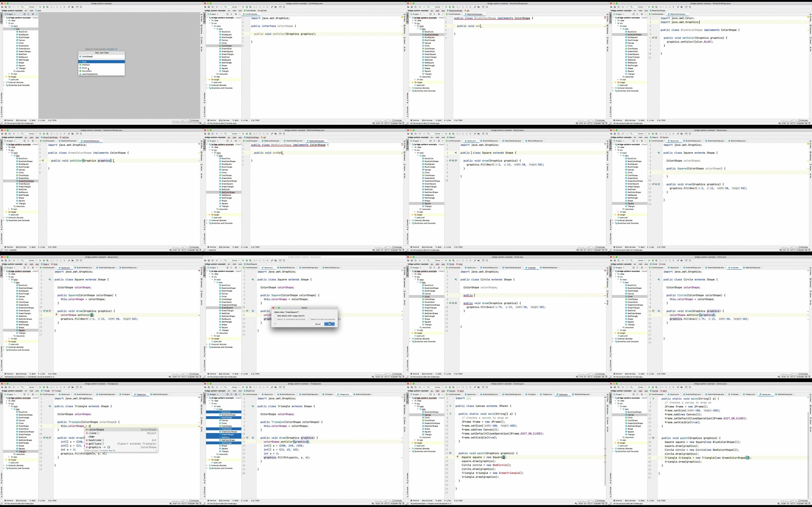Expand the test folder behind New Java Class popup

9,74
